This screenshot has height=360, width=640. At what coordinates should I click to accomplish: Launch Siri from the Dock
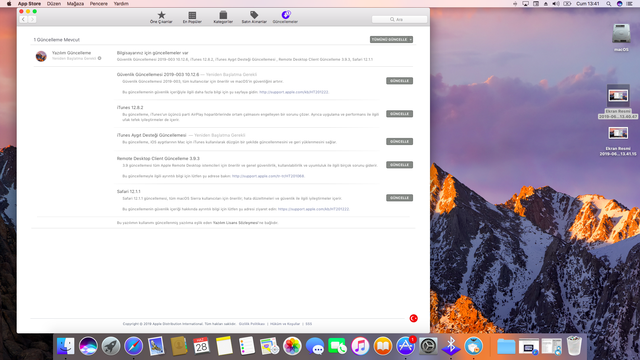88,346
